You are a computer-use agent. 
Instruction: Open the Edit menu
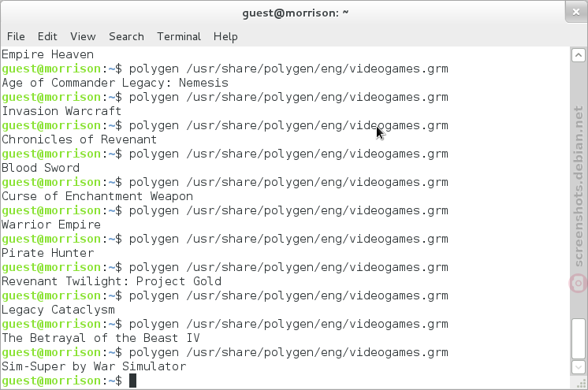tap(47, 37)
